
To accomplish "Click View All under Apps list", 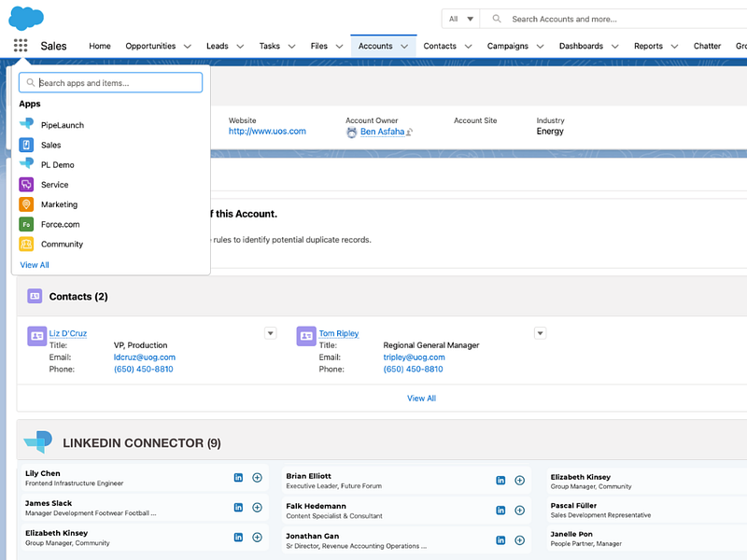I will tap(35, 265).
